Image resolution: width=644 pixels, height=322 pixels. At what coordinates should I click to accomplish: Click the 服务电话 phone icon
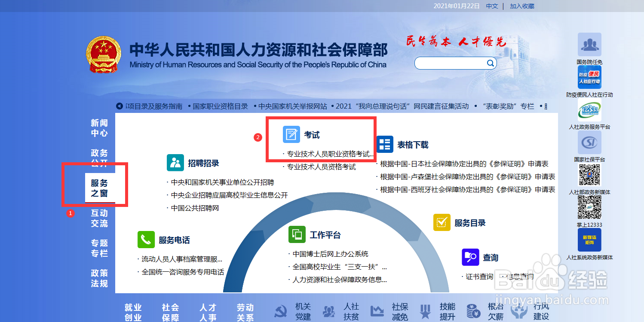click(x=146, y=240)
